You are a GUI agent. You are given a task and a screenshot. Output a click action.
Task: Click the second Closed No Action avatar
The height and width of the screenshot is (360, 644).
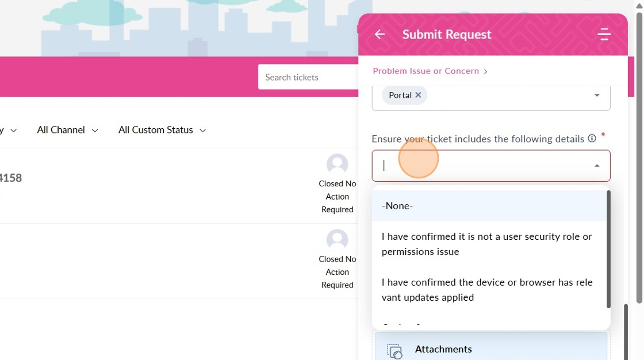pos(337,240)
